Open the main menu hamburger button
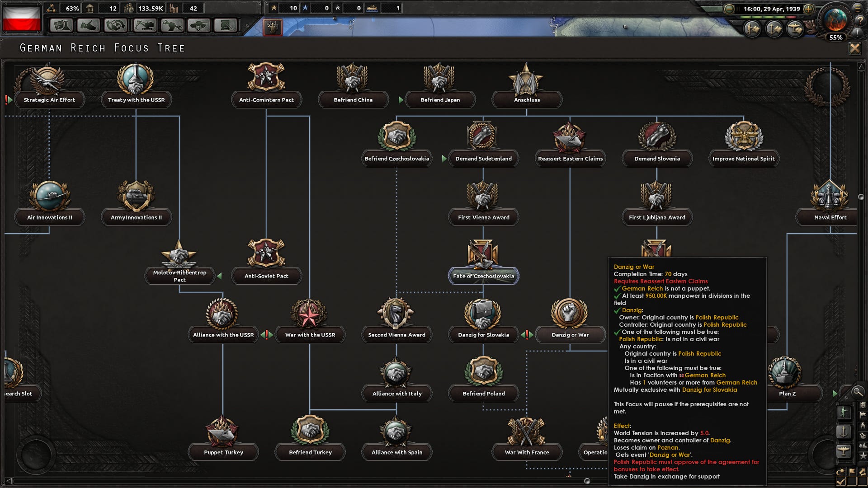The height and width of the screenshot is (488, 868). pyautogui.click(x=858, y=8)
